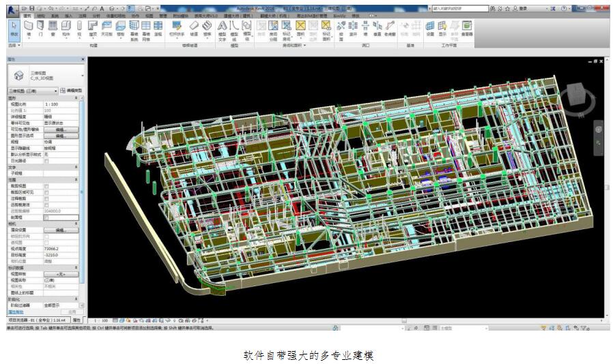Choose the Shaft (竖井) opening tool
Screen dimensions: 615x364
tap(353, 29)
